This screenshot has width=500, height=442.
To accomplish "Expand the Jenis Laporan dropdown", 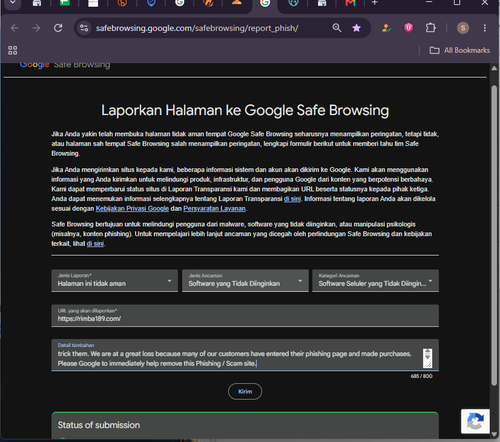I will (114, 281).
